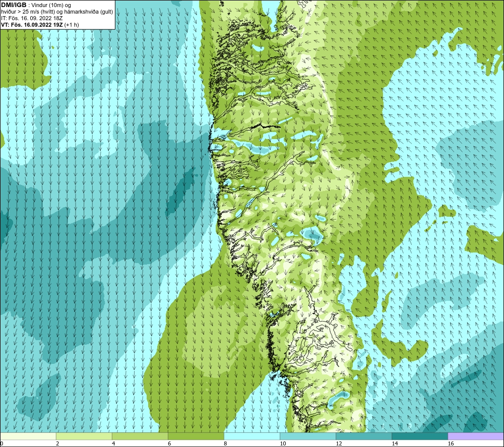Click the 'hviður > 25 m/s (hvítt)' line

coord(28,12)
